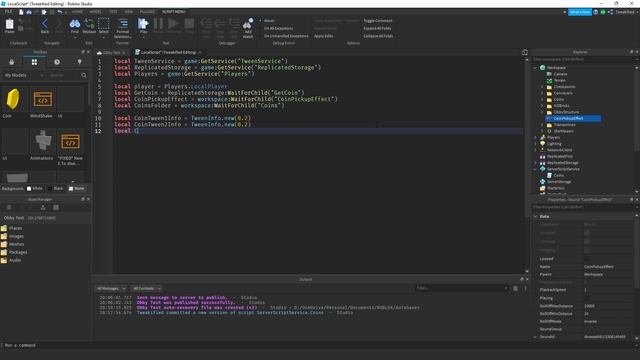Viewport: 640px width, 360px height.
Task: Switch to the HOME ribbon tab
Action: (77, 12)
